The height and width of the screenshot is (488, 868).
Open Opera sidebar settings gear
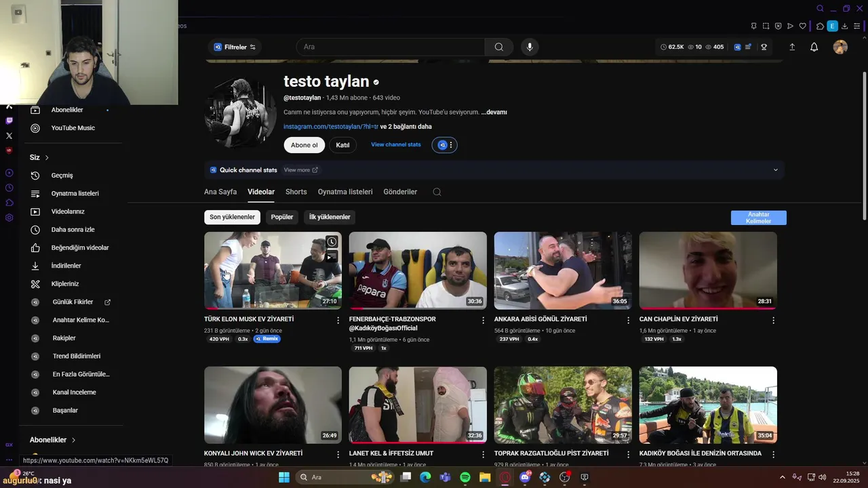[9, 218]
